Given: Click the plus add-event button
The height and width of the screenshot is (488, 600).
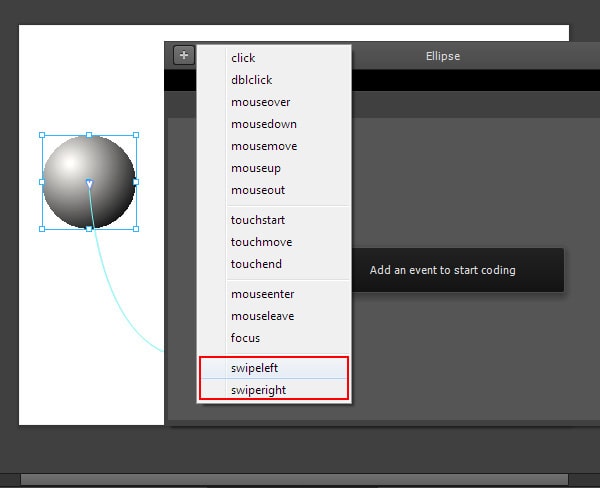Looking at the screenshot, I should (x=184, y=55).
